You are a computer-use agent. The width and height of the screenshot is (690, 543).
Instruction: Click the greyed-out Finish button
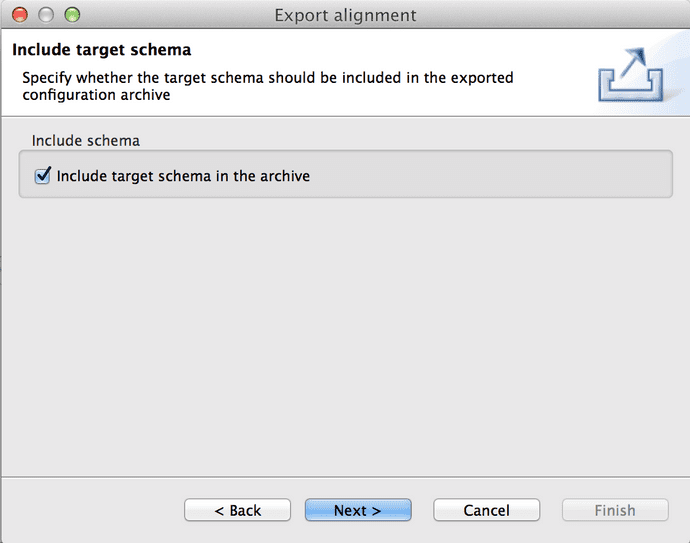[615, 510]
